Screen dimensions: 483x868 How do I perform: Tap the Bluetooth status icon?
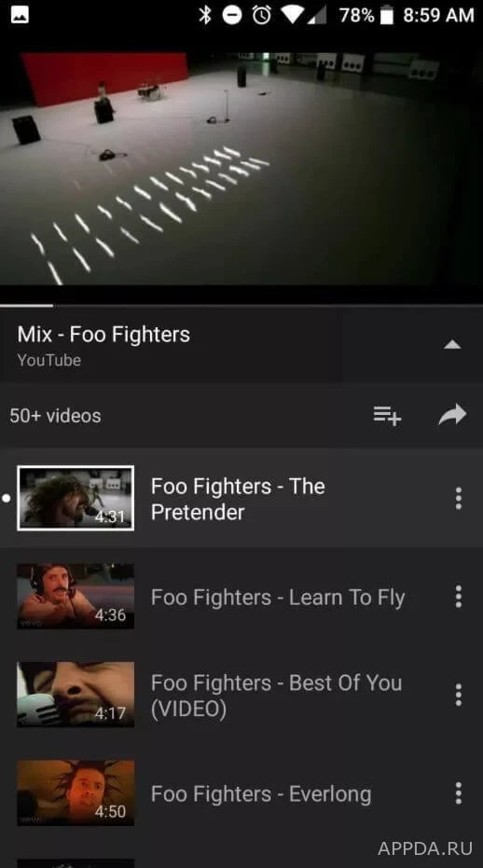pyautogui.click(x=205, y=15)
